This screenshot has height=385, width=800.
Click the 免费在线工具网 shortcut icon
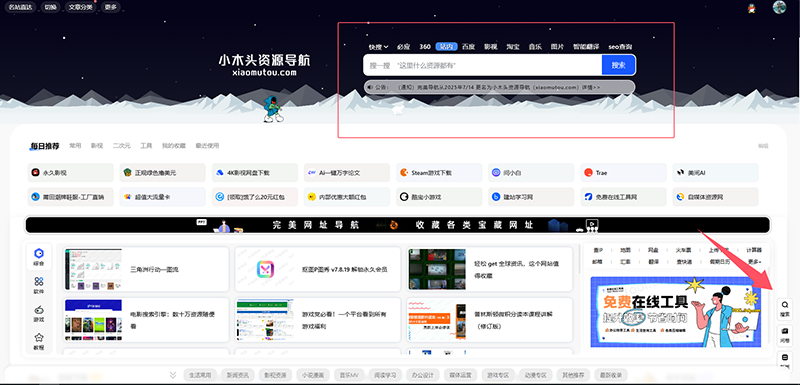tap(588, 196)
